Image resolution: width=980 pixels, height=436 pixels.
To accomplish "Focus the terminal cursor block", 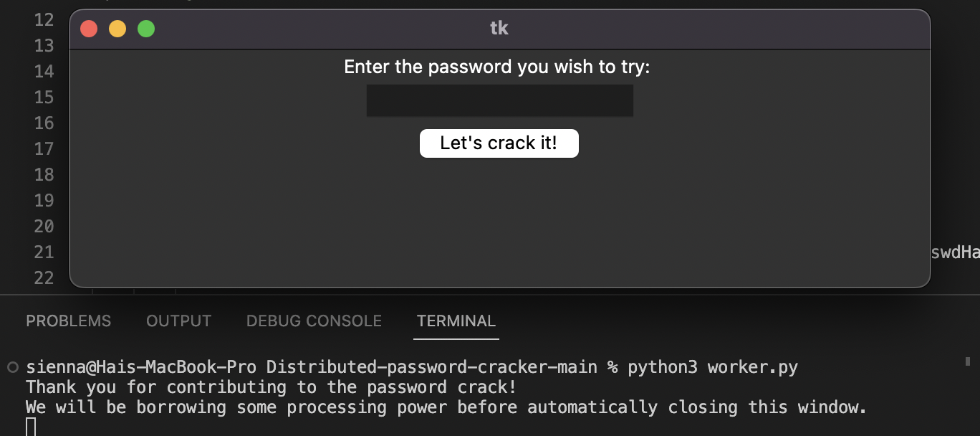I will tap(31, 427).
